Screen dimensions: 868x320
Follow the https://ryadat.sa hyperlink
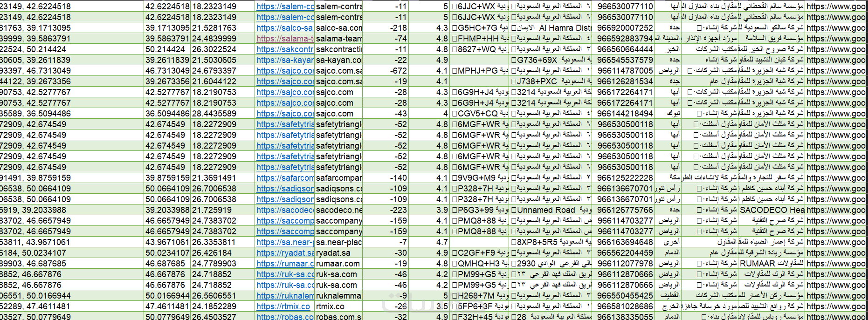[x=285, y=253]
